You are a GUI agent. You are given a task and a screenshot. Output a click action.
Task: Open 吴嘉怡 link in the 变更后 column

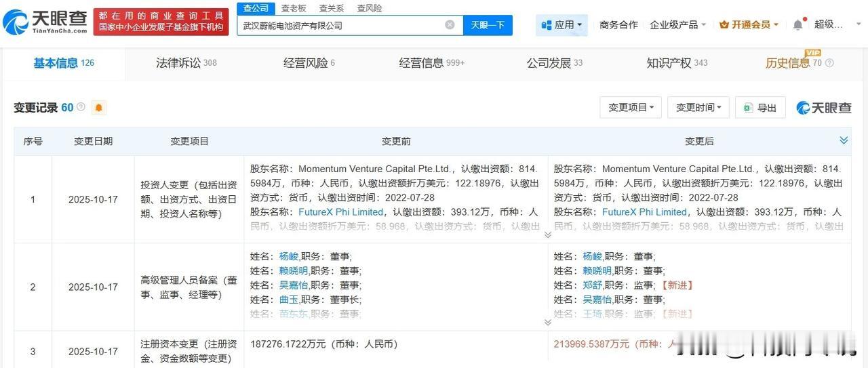click(x=597, y=300)
